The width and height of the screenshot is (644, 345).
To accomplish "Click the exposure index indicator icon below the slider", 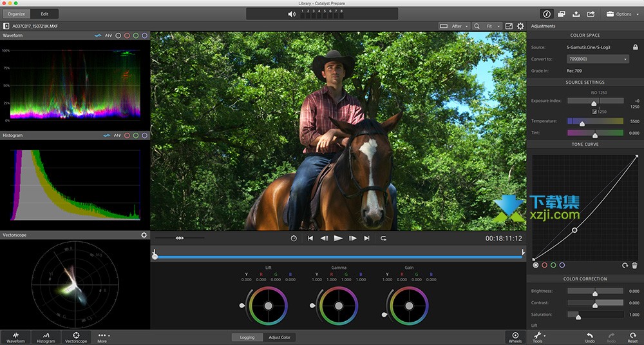I will [x=594, y=112].
